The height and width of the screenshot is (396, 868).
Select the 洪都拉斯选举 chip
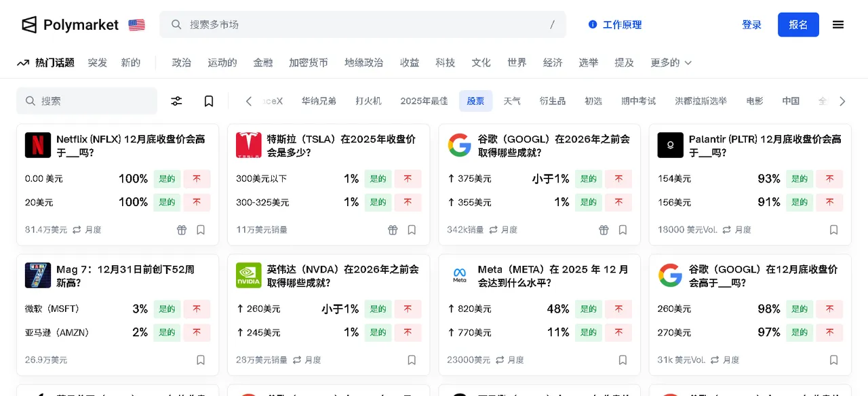tap(701, 101)
